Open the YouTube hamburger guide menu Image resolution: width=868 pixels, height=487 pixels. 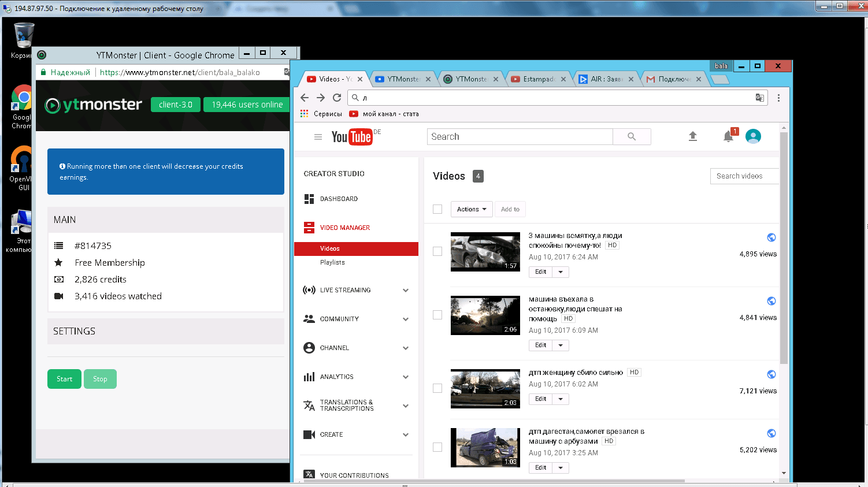tap(318, 137)
